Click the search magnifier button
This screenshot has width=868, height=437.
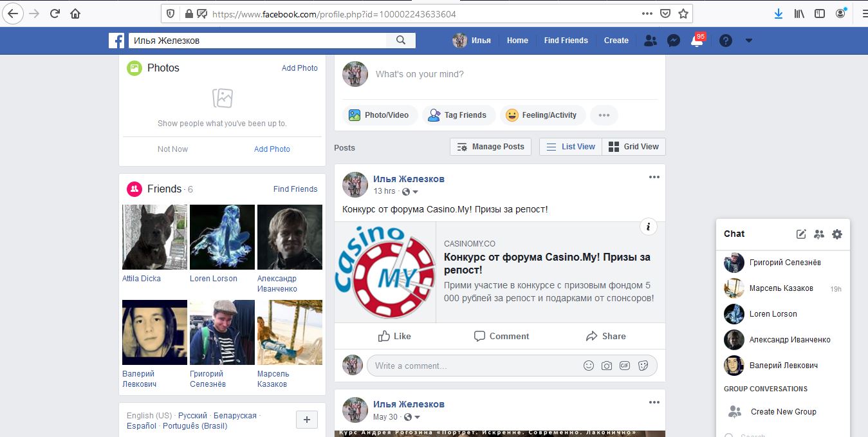[401, 41]
